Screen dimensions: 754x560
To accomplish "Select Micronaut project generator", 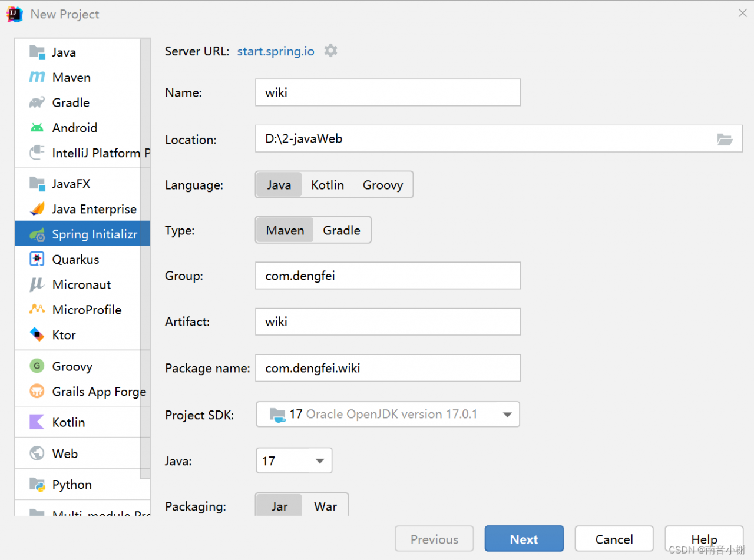I will tap(78, 284).
